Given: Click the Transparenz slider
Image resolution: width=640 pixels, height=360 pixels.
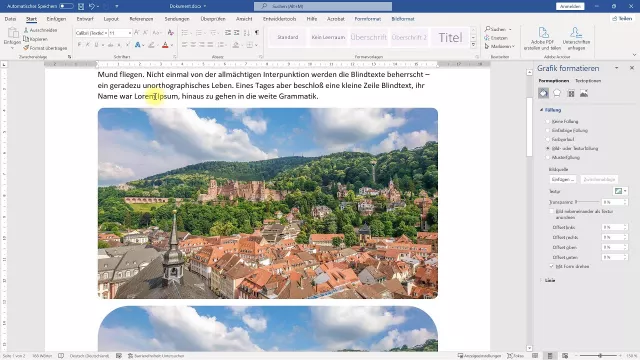Looking at the screenshot, I should [587, 202].
